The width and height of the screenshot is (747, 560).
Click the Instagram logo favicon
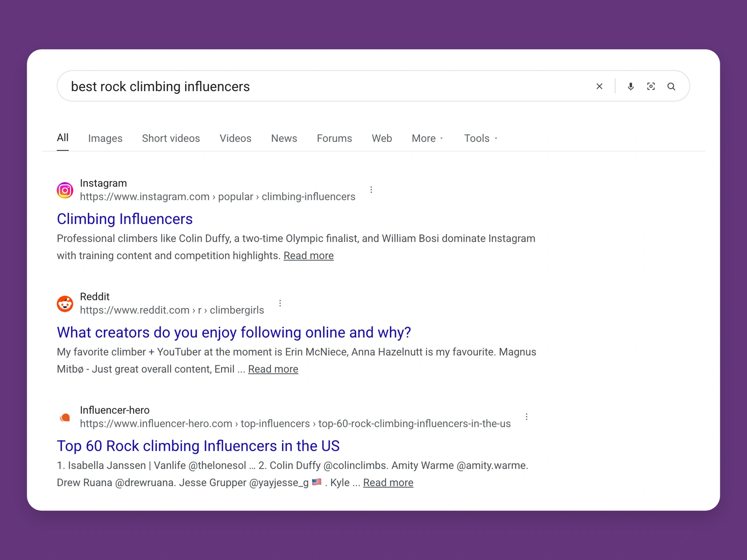pyautogui.click(x=65, y=190)
